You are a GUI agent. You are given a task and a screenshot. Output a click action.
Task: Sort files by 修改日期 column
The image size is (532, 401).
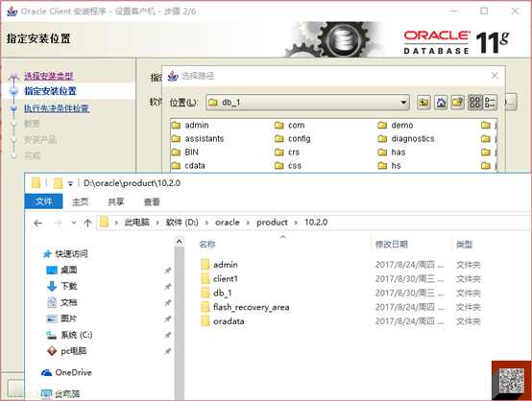pos(391,244)
